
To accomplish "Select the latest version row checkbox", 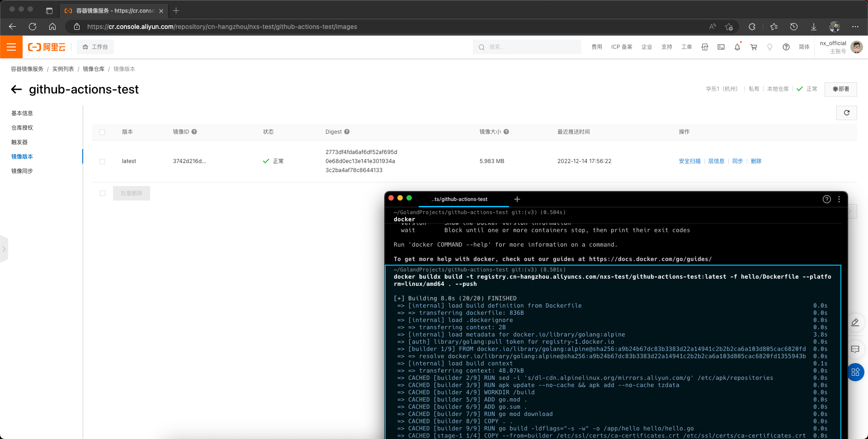I will click(x=102, y=162).
